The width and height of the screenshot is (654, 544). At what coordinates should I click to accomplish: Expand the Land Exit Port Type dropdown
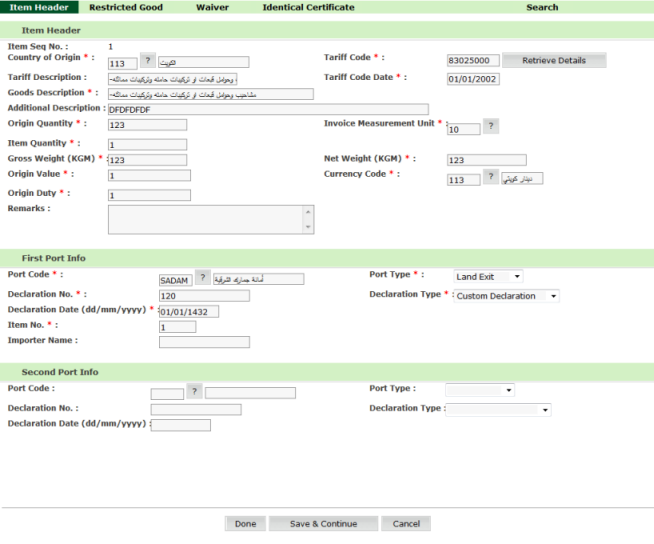pyautogui.click(x=488, y=277)
